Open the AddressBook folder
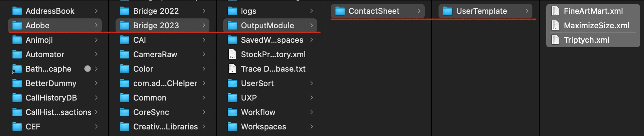Viewport: 644px width, 136px height. point(55,11)
